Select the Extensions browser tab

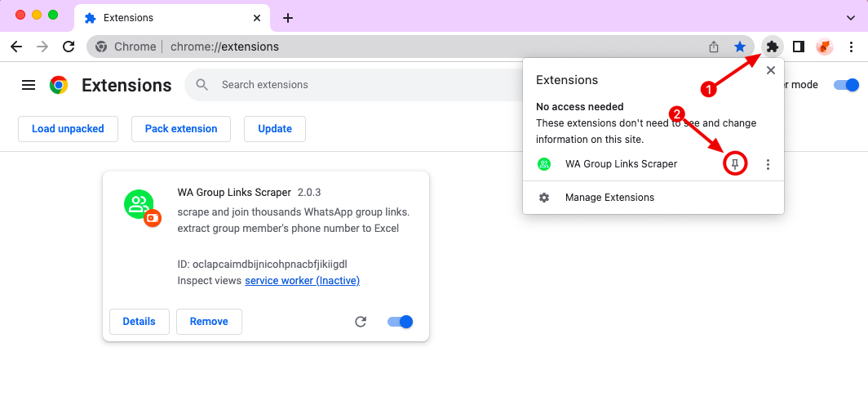coord(171,18)
